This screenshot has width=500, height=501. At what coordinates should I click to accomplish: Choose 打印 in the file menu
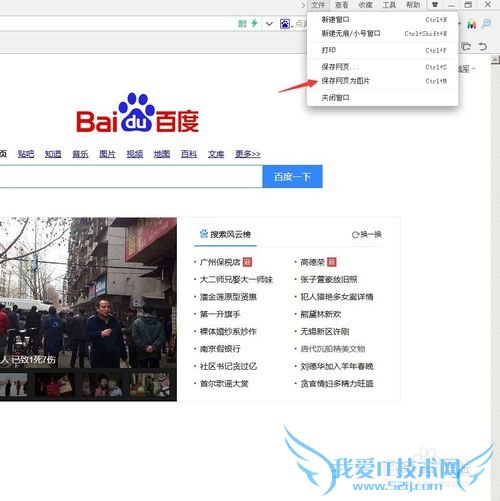pyautogui.click(x=383, y=50)
